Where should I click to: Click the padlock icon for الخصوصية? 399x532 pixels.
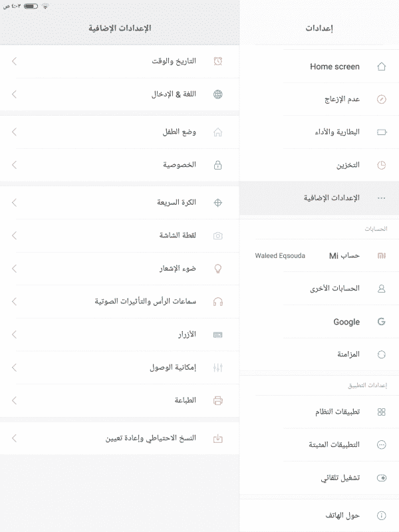pos(218,165)
